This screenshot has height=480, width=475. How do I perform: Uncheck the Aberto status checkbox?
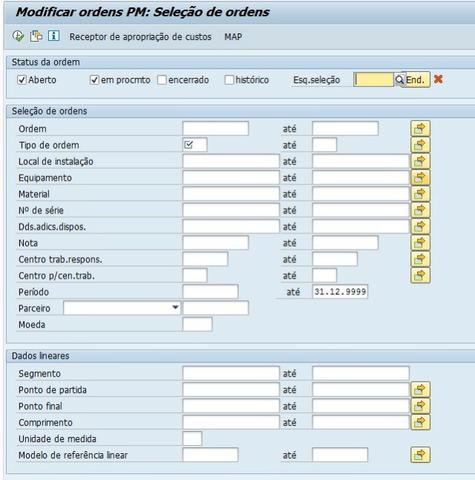click(x=22, y=80)
